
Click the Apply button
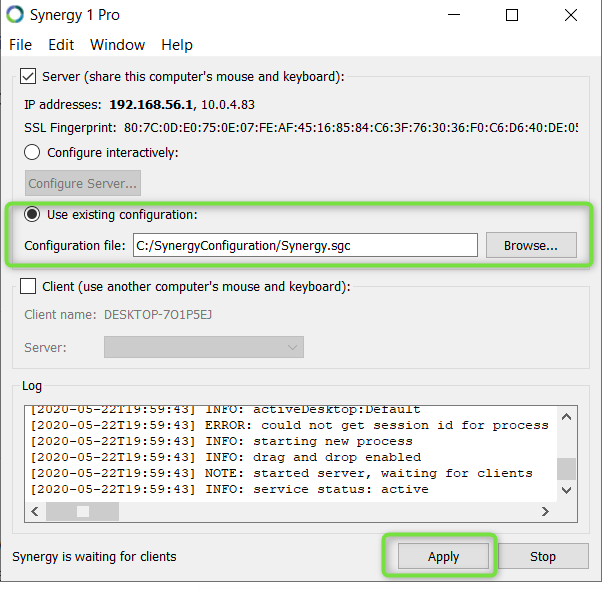[443, 556]
